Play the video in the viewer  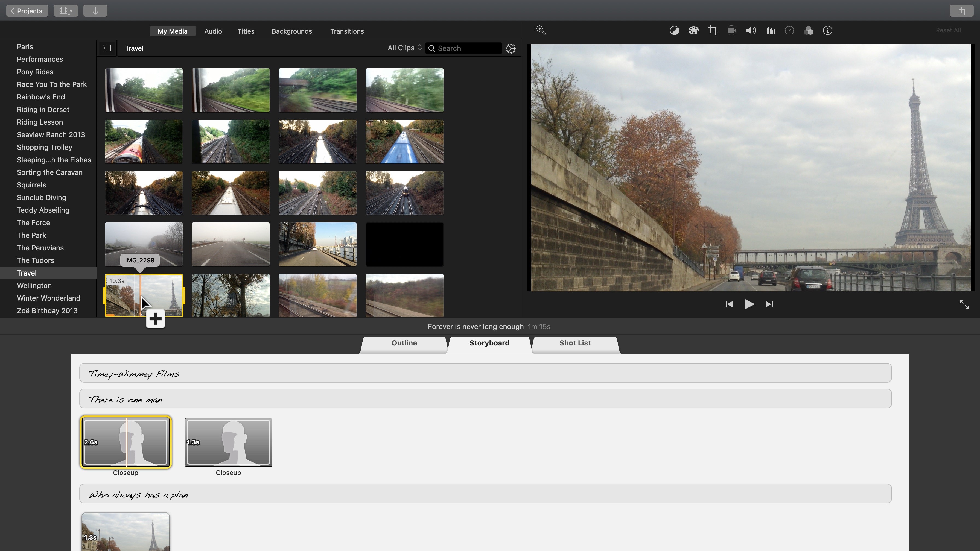(x=749, y=304)
